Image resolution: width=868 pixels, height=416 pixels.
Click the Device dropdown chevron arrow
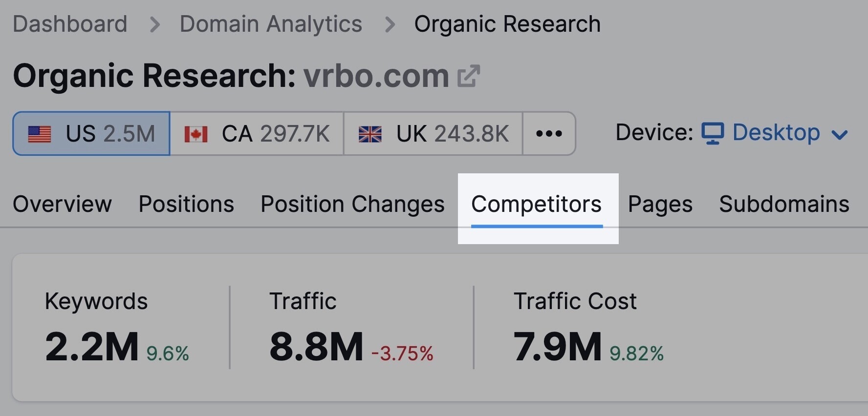tap(840, 134)
